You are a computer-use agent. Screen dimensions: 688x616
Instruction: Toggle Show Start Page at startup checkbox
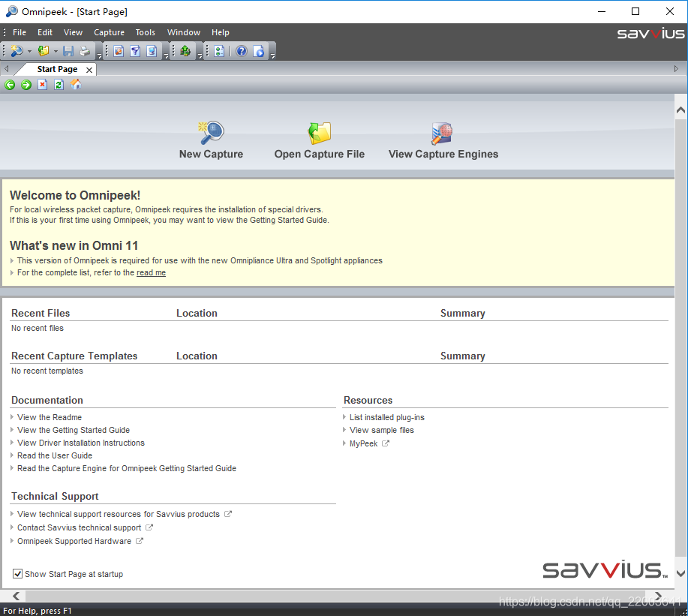click(17, 573)
